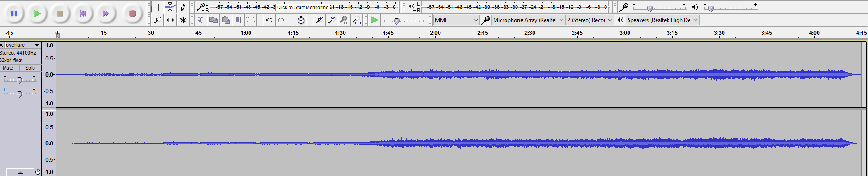This screenshot has width=868, height=176.
Task: Select the Envelope tool
Action: [x=170, y=7]
